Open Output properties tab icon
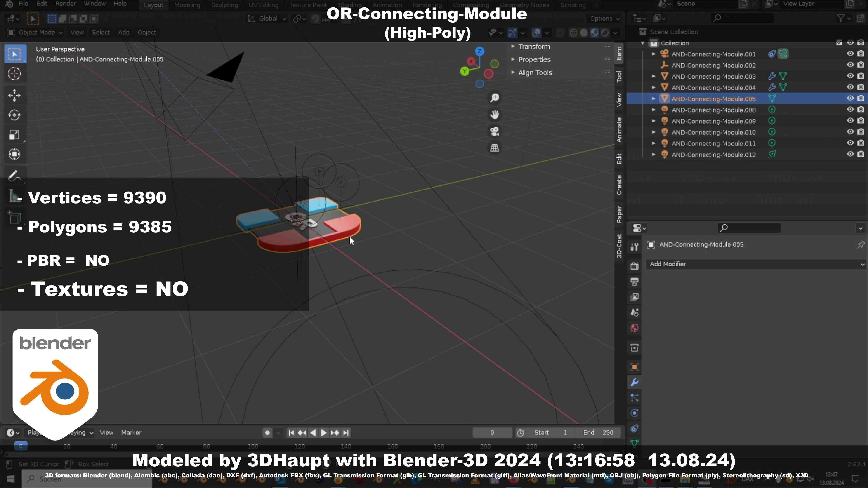This screenshot has width=868, height=488. [634, 282]
